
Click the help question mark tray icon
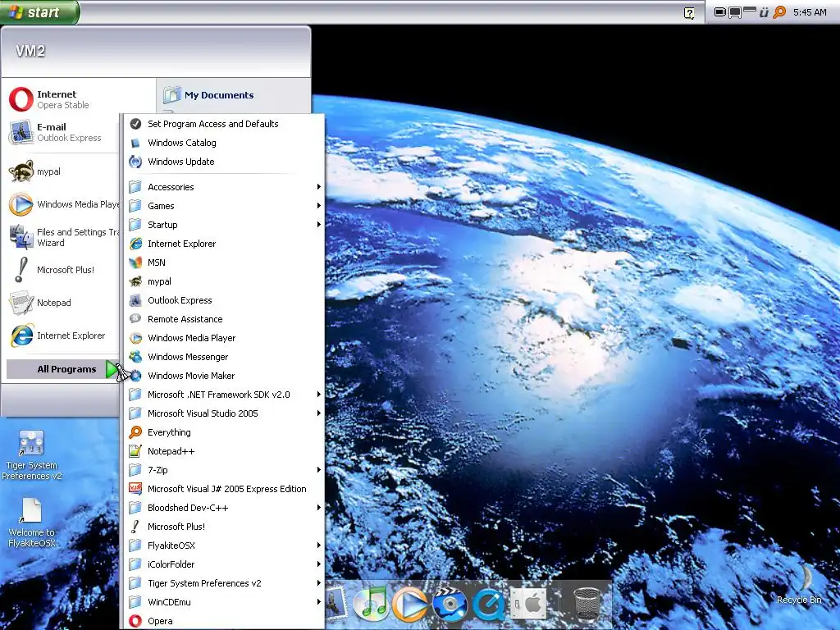(689, 13)
